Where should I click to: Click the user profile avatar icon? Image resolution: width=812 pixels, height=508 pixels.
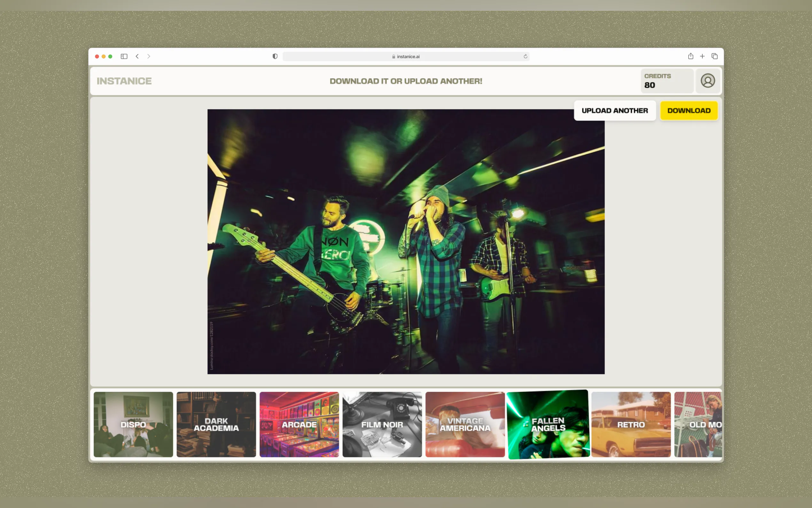707,81
